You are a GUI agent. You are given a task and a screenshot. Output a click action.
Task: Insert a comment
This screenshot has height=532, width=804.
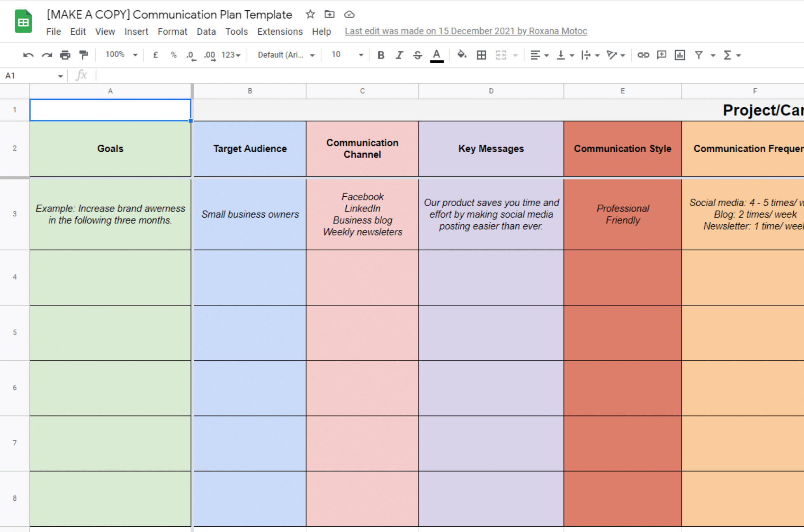(x=661, y=54)
